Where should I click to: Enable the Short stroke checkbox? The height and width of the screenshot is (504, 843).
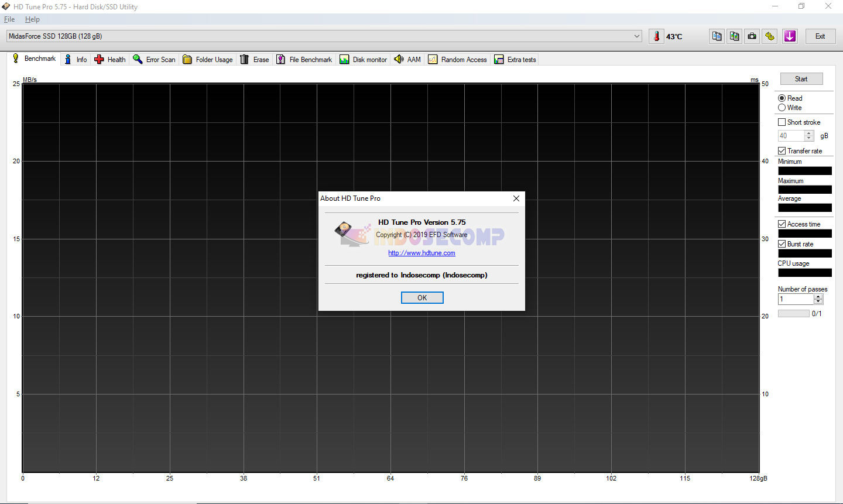pyautogui.click(x=782, y=122)
